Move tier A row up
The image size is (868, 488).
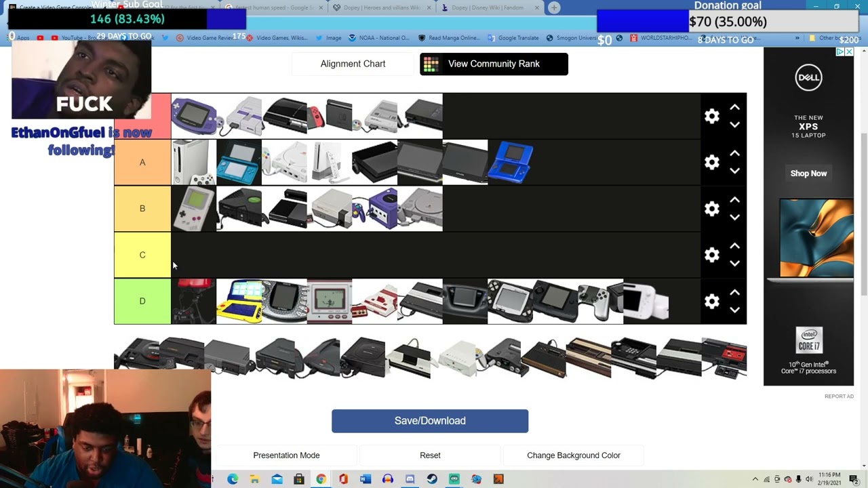click(x=734, y=154)
